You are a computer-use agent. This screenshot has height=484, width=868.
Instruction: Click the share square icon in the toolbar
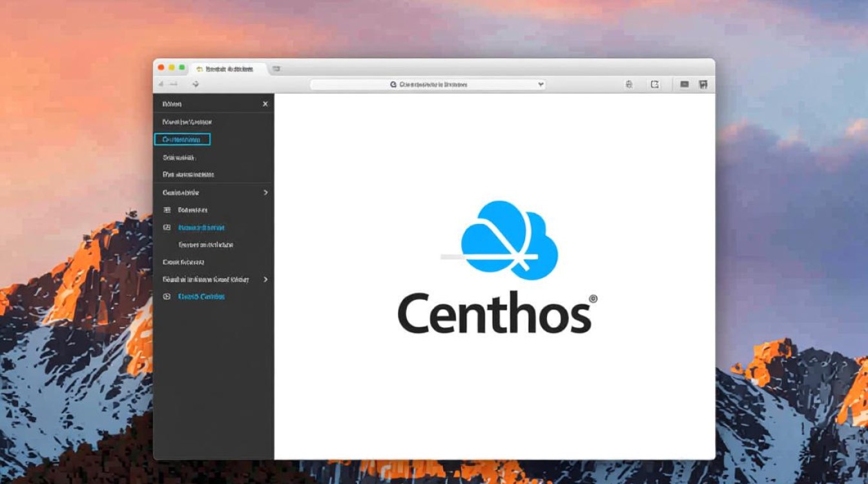(655, 85)
